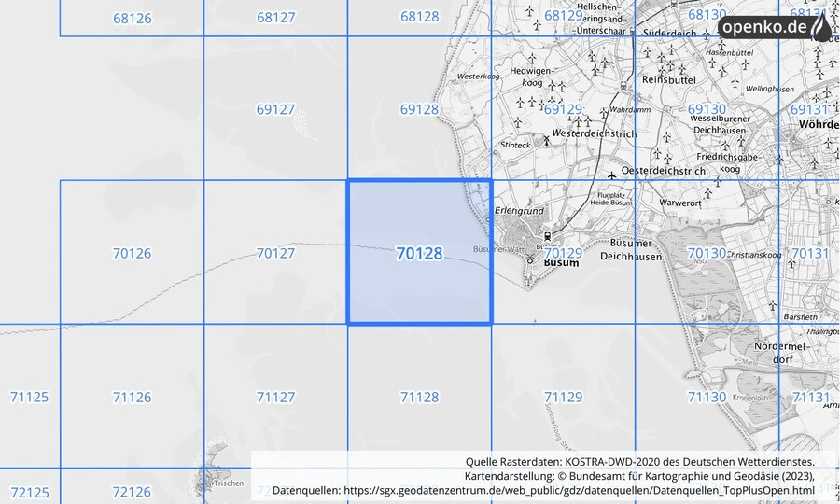Click the Hassenbüttel place label
This screenshot has width=840, height=504.
(729, 53)
